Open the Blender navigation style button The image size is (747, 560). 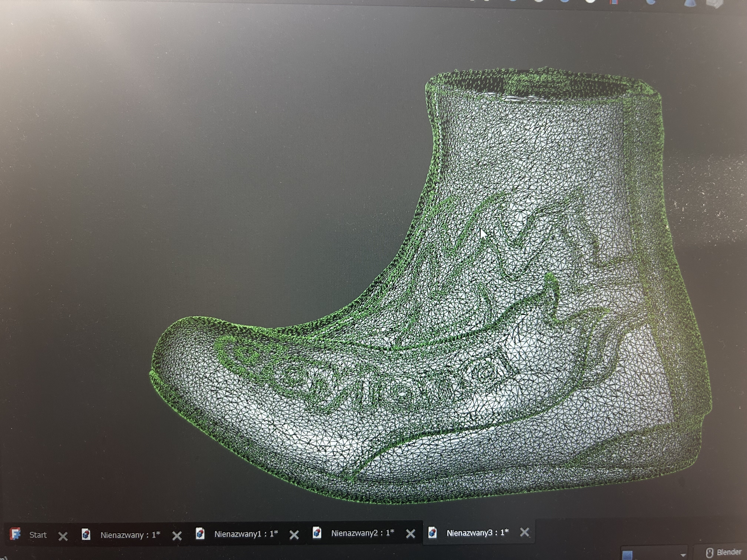(x=724, y=553)
